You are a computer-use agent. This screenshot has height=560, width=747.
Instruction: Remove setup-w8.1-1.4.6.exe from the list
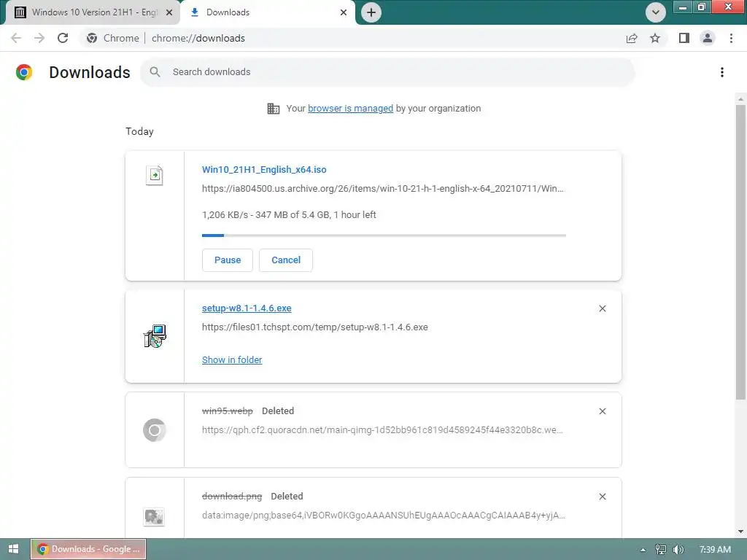[x=602, y=308]
